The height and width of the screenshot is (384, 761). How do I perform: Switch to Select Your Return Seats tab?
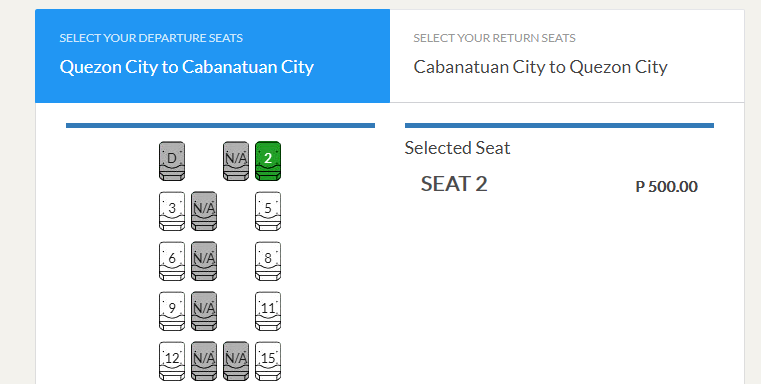pyautogui.click(x=567, y=56)
